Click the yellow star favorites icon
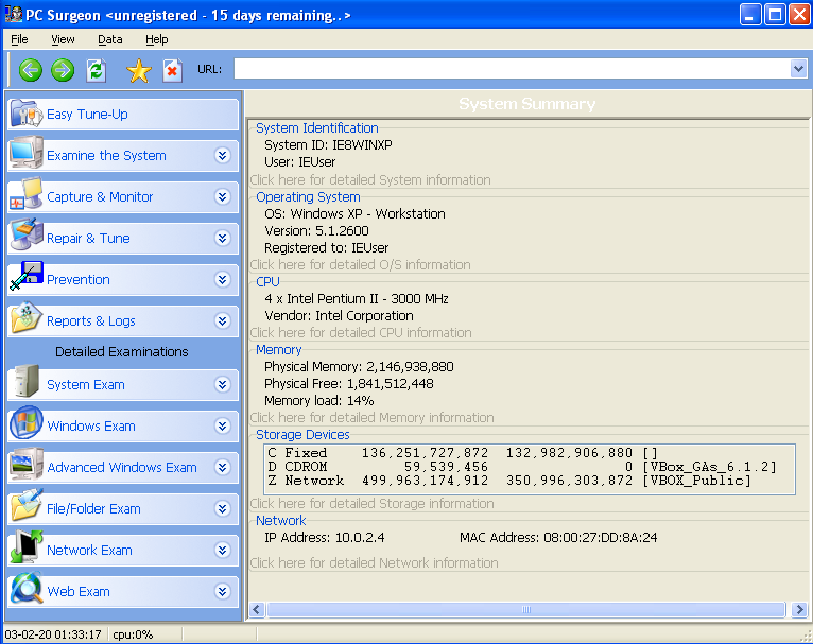 tap(139, 71)
